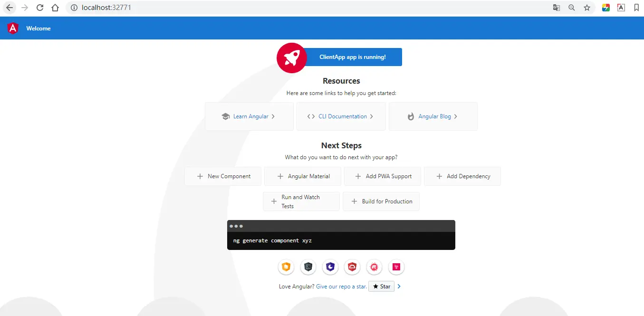This screenshot has width=644, height=316.
Task: Open the purple crescent shield logo link
Action: [330, 267]
